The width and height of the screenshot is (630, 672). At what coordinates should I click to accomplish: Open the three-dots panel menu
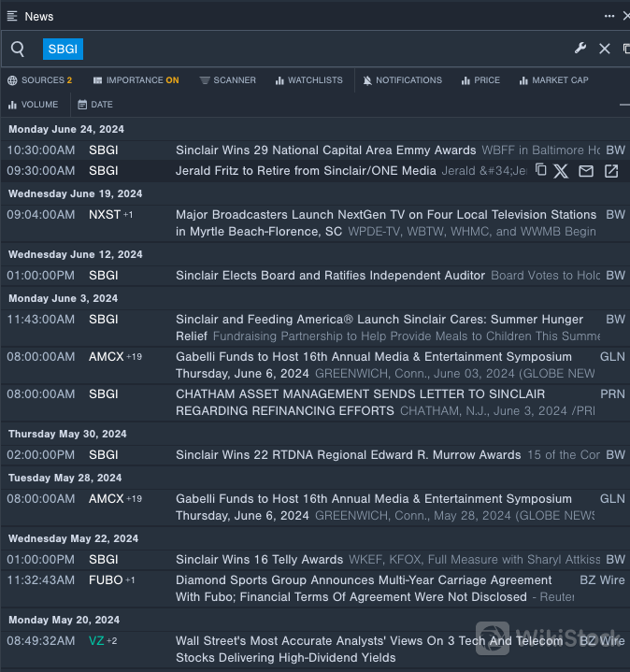[x=609, y=16]
